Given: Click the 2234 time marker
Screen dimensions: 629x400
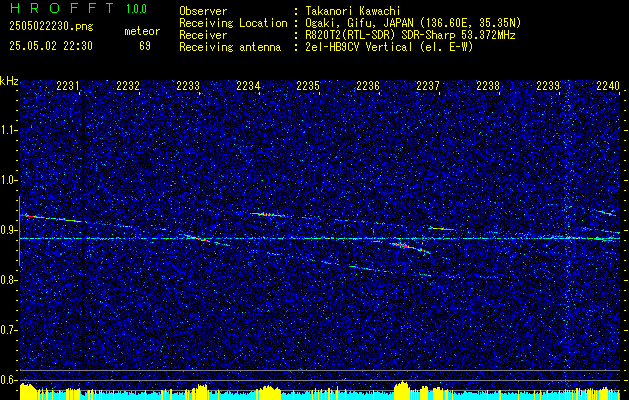Looking at the screenshot, I should [x=248, y=85].
